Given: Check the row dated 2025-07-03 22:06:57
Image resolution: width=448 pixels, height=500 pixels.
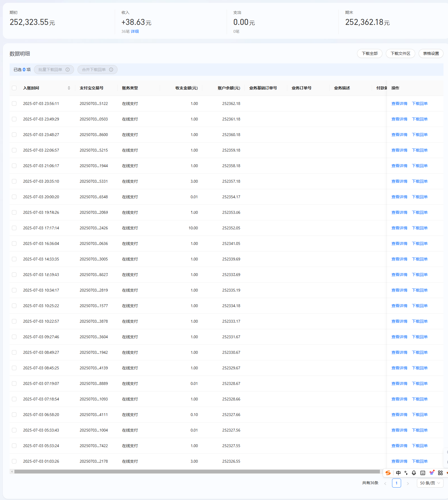Looking at the screenshot, I should pos(14,150).
